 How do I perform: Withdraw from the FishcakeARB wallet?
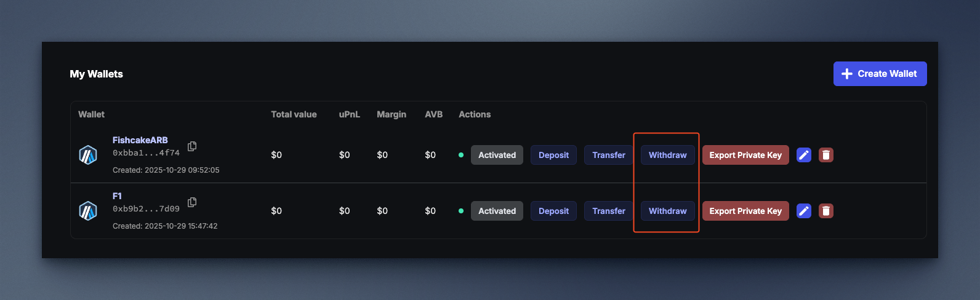(667, 155)
